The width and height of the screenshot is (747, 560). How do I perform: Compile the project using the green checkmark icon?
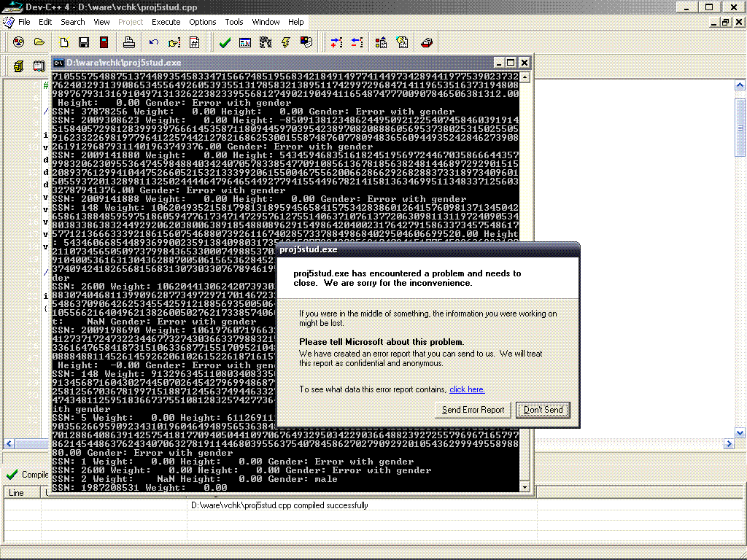click(225, 42)
